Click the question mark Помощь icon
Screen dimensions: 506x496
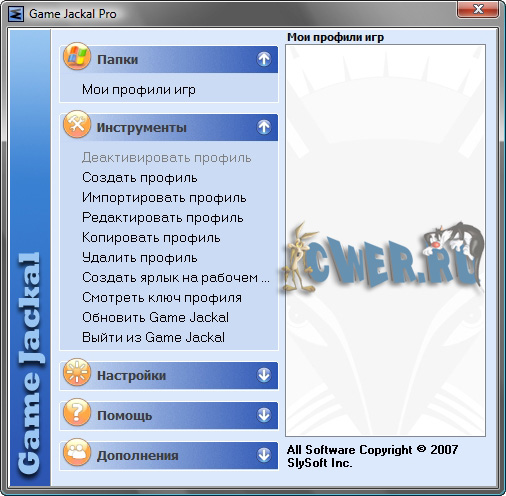coord(77,412)
